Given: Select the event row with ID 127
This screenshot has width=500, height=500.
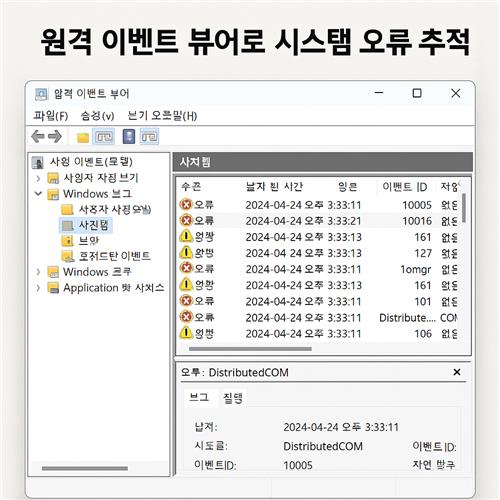Looking at the screenshot, I should pyautogui.click(x=318, y=253).
